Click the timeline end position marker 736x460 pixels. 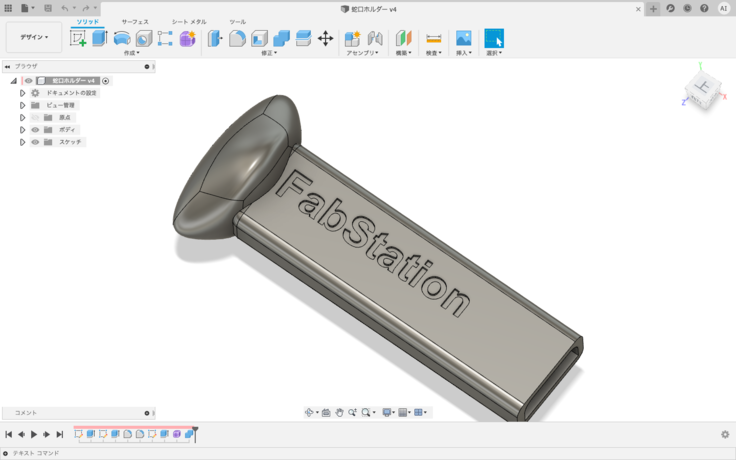click(x=195, y=433)
